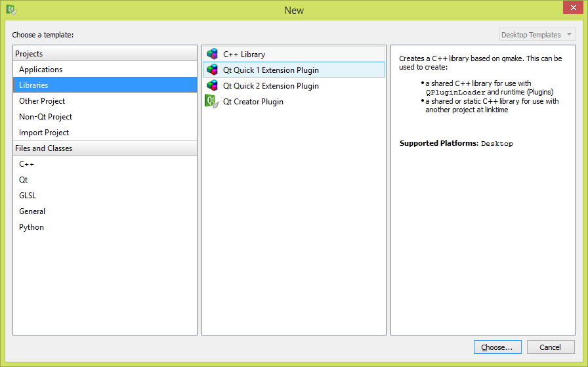Select the Other Project category
This screenshot has height=367, width=588.
tap(105, 101)
